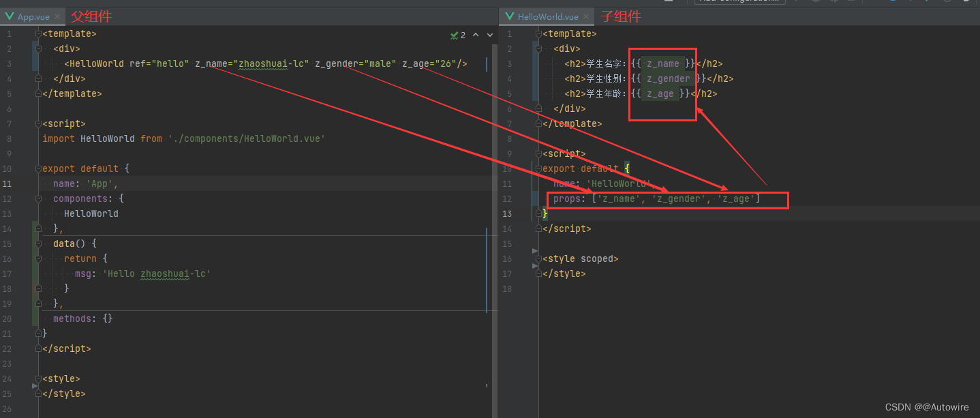
Task: Click the './components/HelloWorld.vue' import path
Action: 247,138
